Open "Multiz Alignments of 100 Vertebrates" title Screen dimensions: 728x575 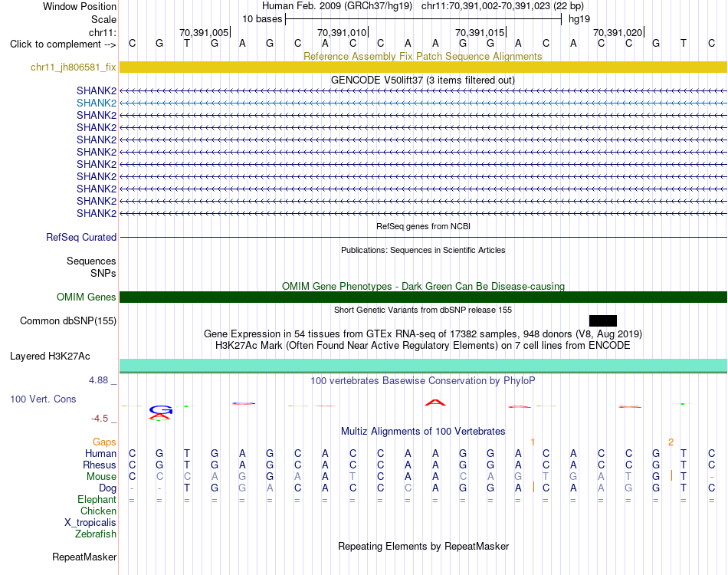pos(423,431)
